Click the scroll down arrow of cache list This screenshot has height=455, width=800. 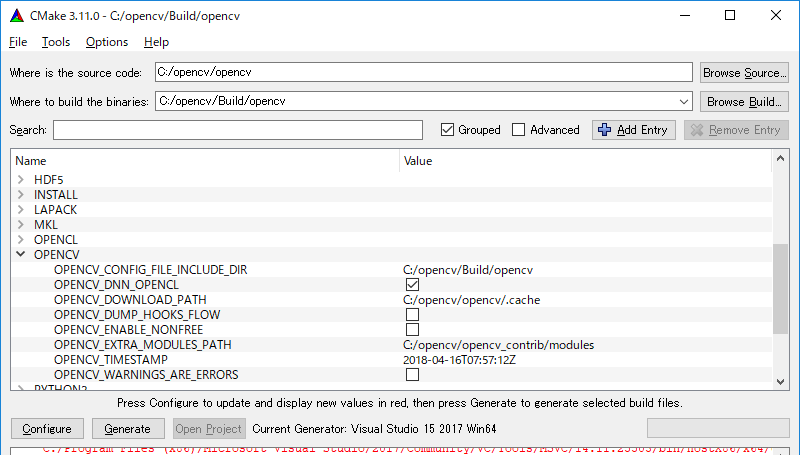[780, 382]
